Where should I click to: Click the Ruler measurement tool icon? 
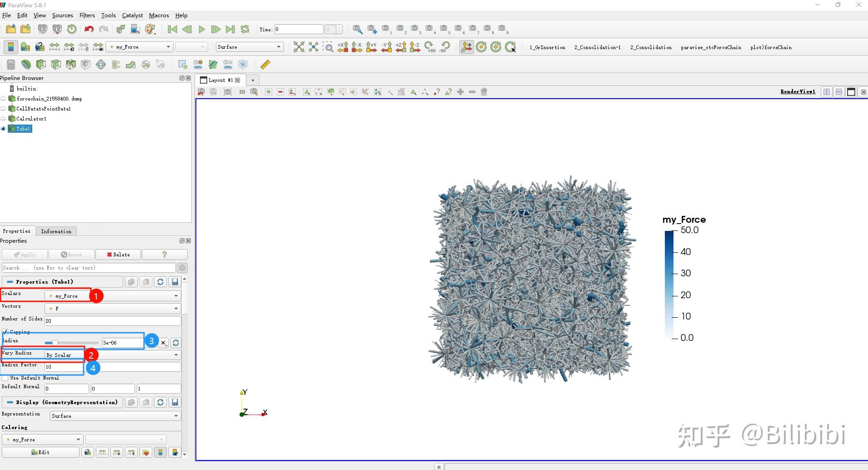[265, 65]
